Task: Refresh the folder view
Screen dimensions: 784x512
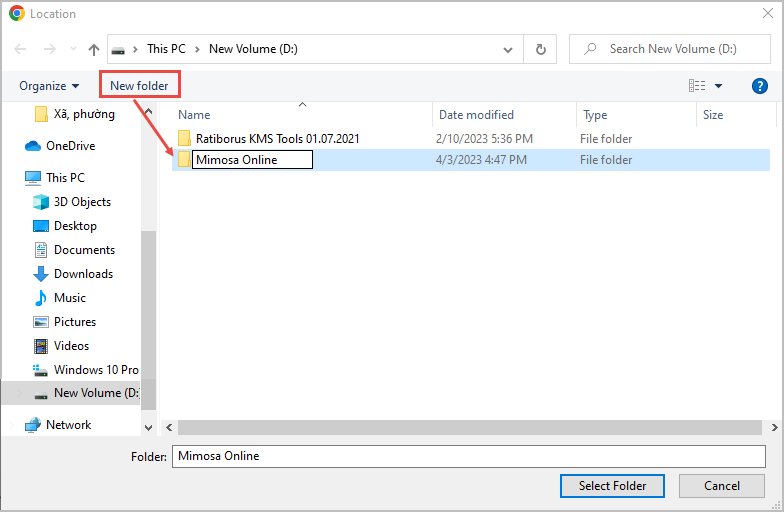Action: (540, 50)
